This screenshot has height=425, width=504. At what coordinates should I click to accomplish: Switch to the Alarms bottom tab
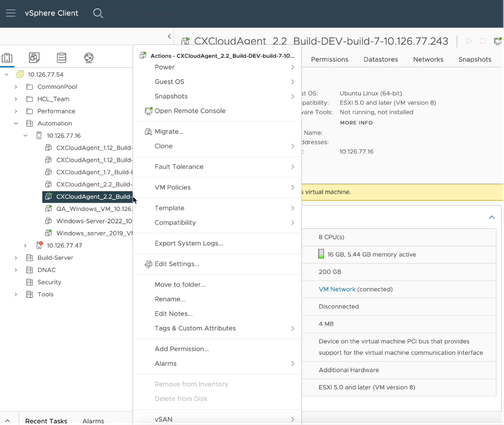93,421
